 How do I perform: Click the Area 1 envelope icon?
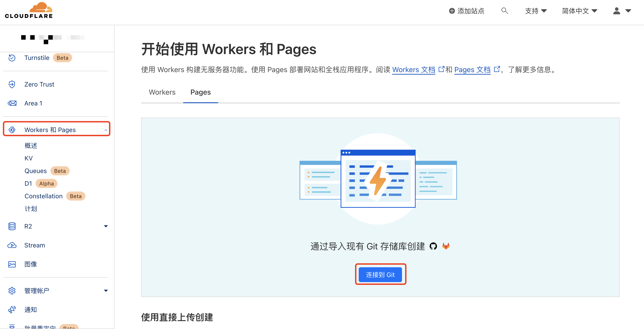pyautogui.click(x=12, y=103)
